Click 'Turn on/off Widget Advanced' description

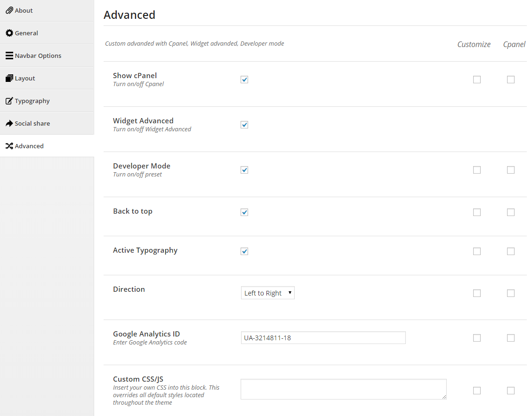(152, 129)
